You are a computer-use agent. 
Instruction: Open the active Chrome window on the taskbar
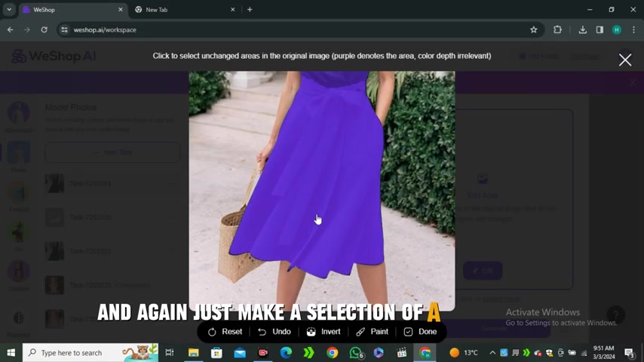click(x=425, y=352)
